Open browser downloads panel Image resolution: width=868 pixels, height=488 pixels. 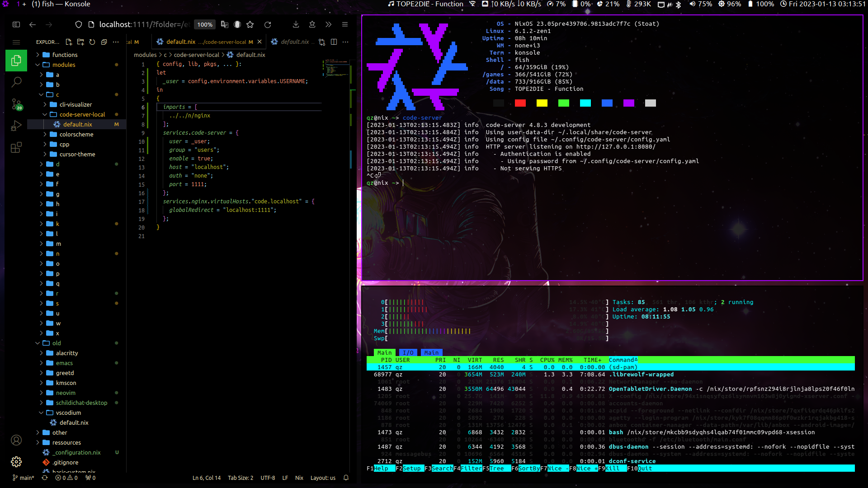[x=296, y=24]
